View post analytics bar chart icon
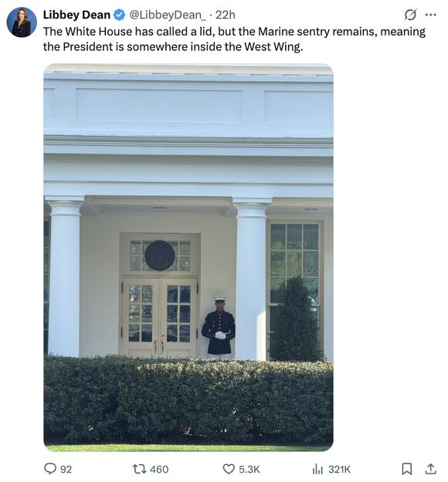This screenshot has width=448, height=482. point(317,469)
